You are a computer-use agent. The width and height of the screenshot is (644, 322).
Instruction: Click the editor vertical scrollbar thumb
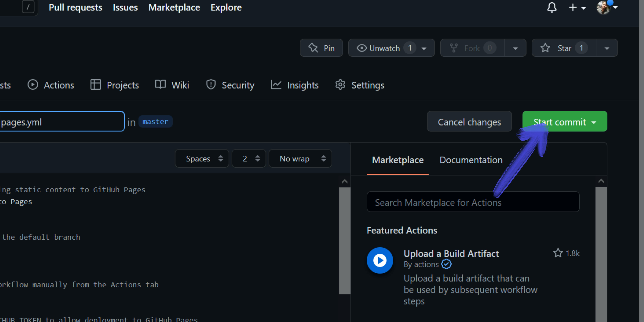345,241
